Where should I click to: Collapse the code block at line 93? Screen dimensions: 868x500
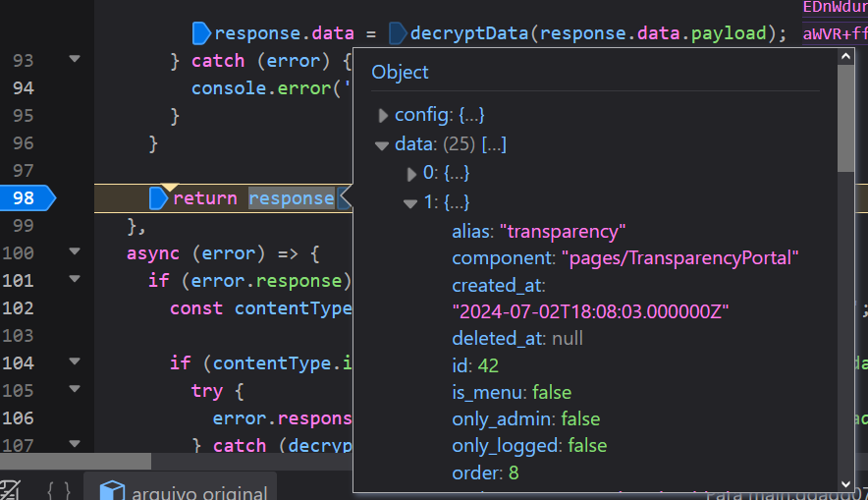pyautogui.click(x=75, y=59)
